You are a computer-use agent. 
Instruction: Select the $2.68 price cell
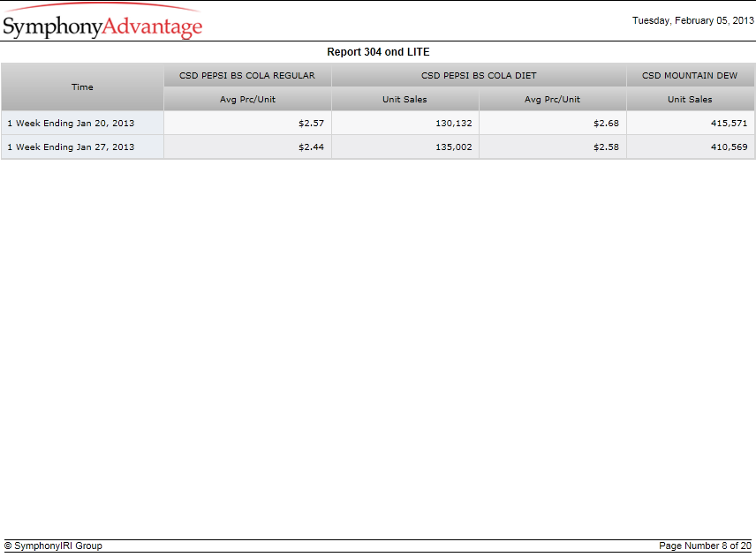pos(553,123)
